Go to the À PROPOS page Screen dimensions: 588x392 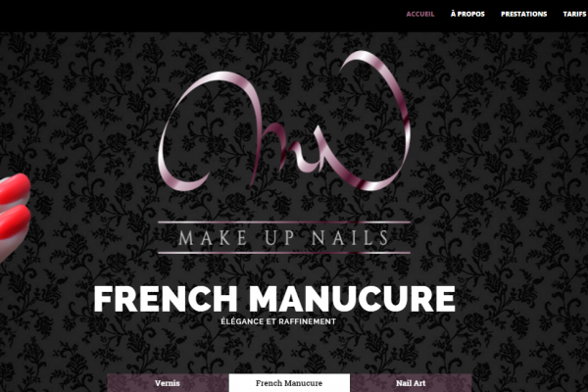[467, 14]
